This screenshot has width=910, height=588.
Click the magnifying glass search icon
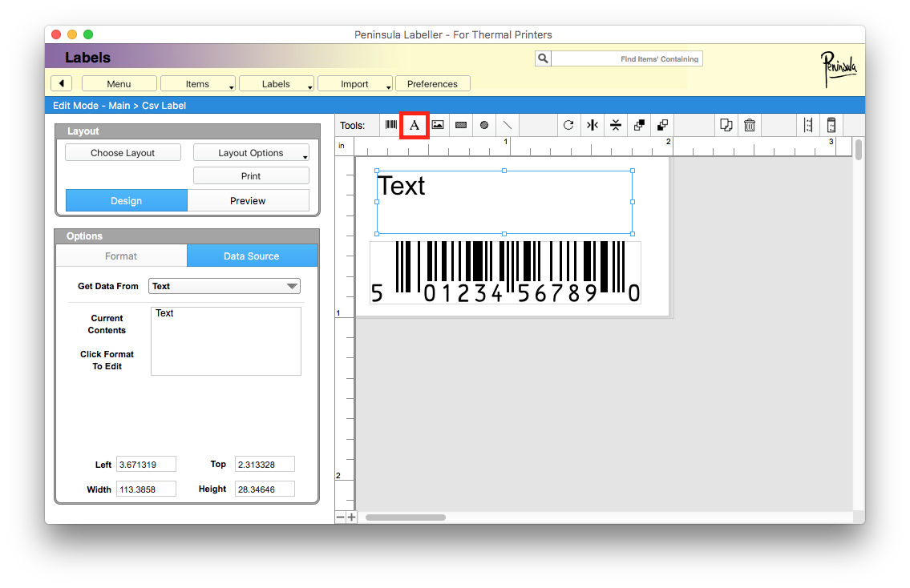pyautogui.click(x=544, y=58)
